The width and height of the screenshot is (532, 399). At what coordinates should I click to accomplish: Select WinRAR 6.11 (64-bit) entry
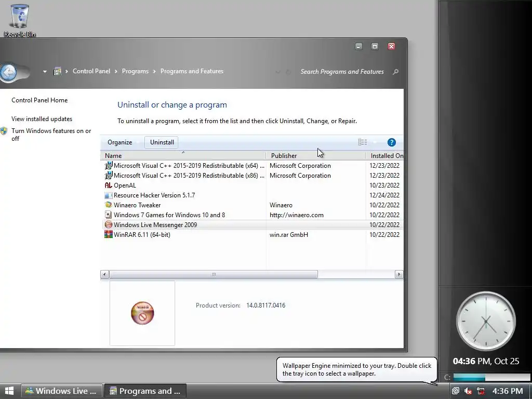(x=252, y=234)
